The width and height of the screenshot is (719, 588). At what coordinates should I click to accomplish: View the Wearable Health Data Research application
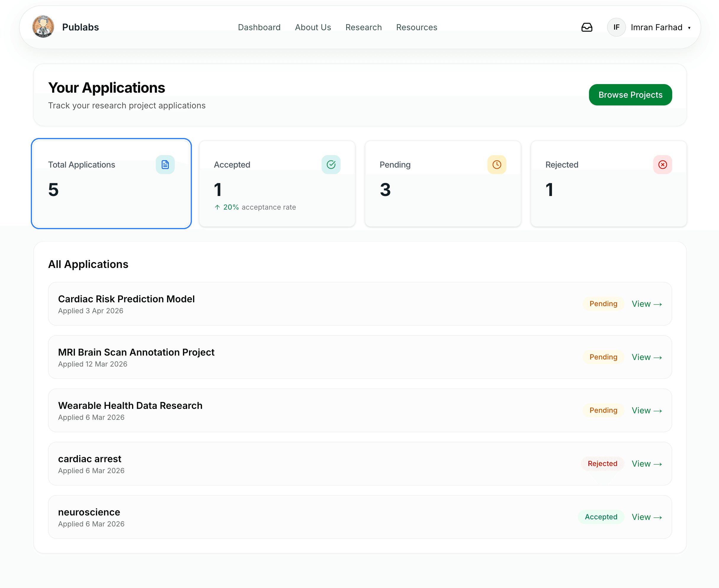coord(646,410)
